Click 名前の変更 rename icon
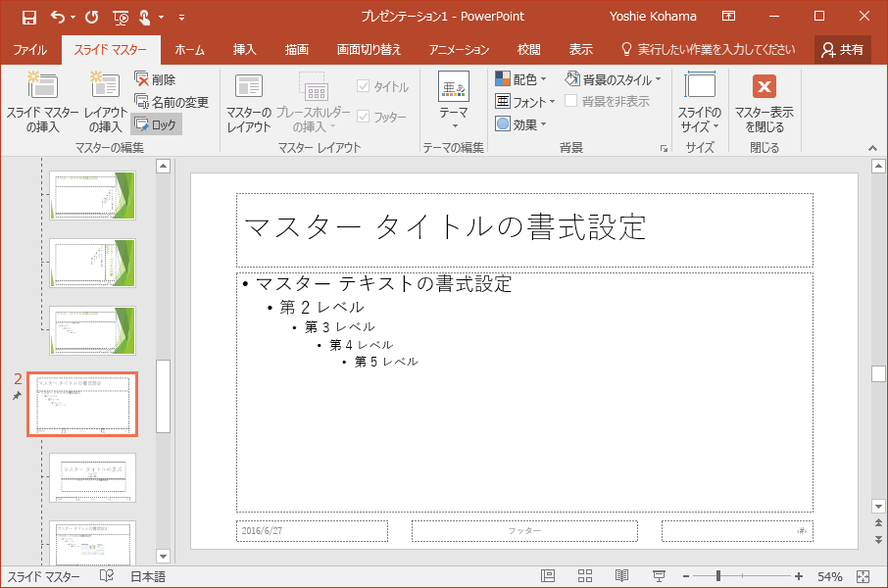888x588 pixels. pyautogui.click(x=171, y=102)
